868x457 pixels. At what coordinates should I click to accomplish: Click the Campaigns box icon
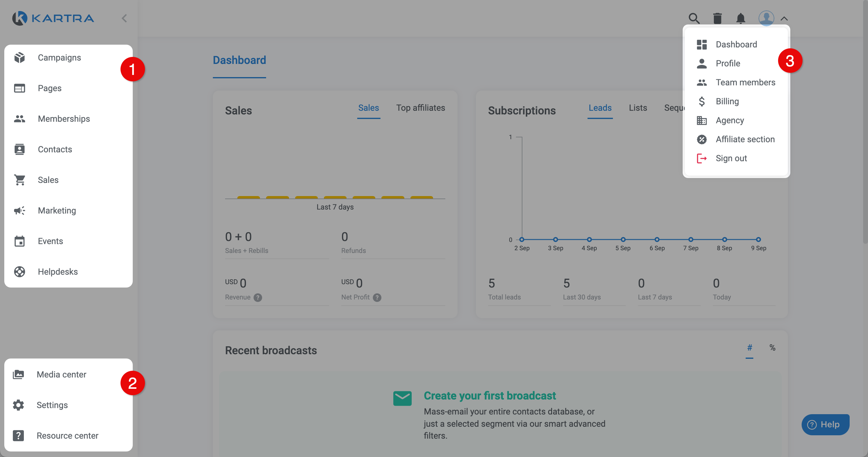tap(20, 58)
